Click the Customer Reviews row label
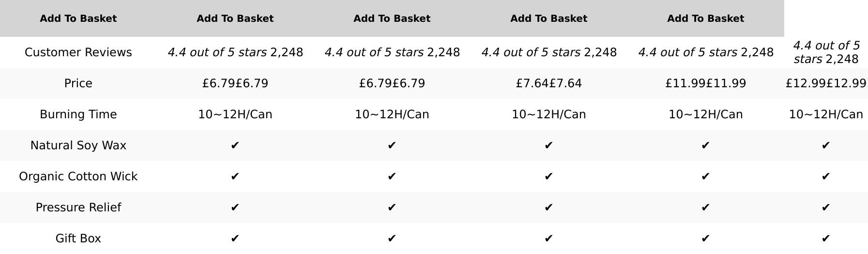The width and height of the screenshot is (868, 254). click(x=78, y=52)
